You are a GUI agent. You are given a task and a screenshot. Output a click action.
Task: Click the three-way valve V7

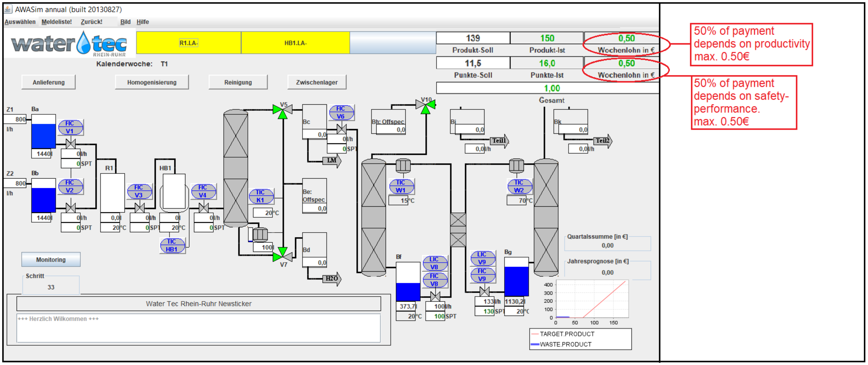pyautogui.click(x=282, y=256)
